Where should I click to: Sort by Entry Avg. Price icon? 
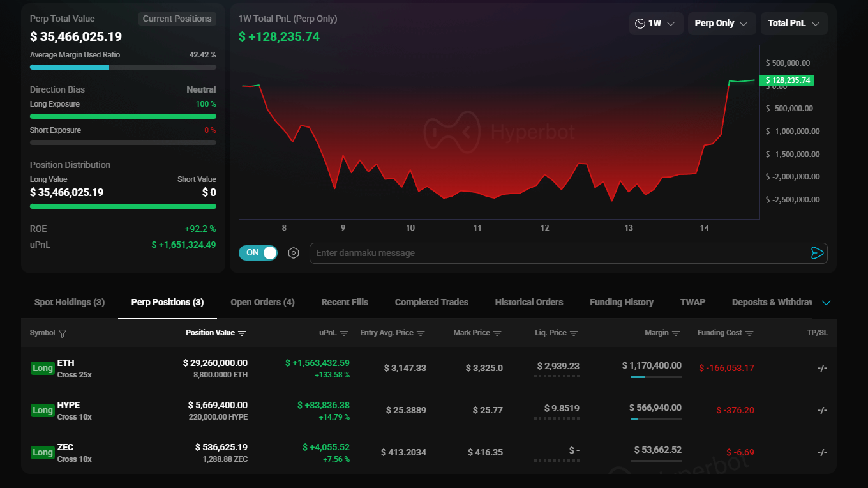point(421,333)
